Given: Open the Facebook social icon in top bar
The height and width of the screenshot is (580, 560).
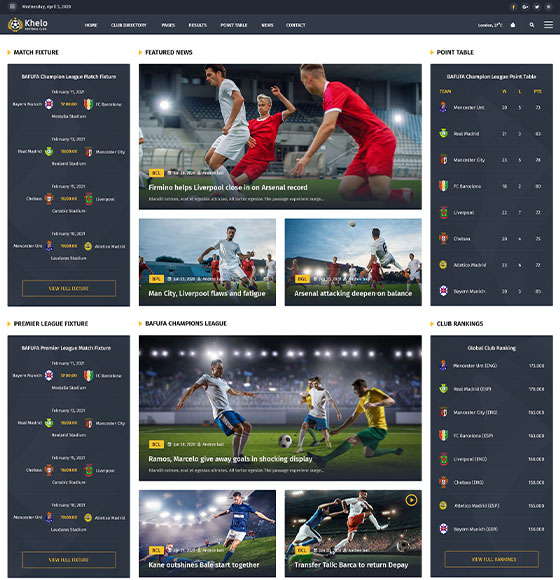Looking at the screenshot, I should [513, 7].
